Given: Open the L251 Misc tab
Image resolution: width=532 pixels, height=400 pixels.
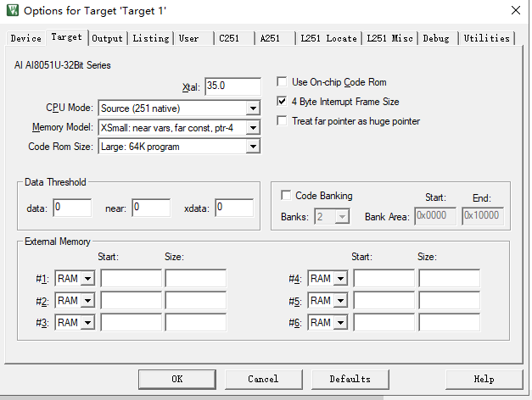Looking at the screenshot, I should (389, 38).
